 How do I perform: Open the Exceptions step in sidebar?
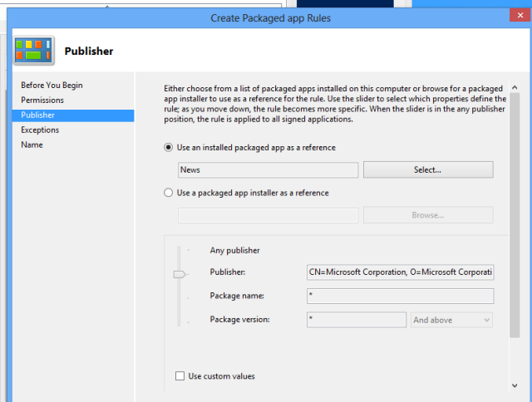[x=40, y=130]
